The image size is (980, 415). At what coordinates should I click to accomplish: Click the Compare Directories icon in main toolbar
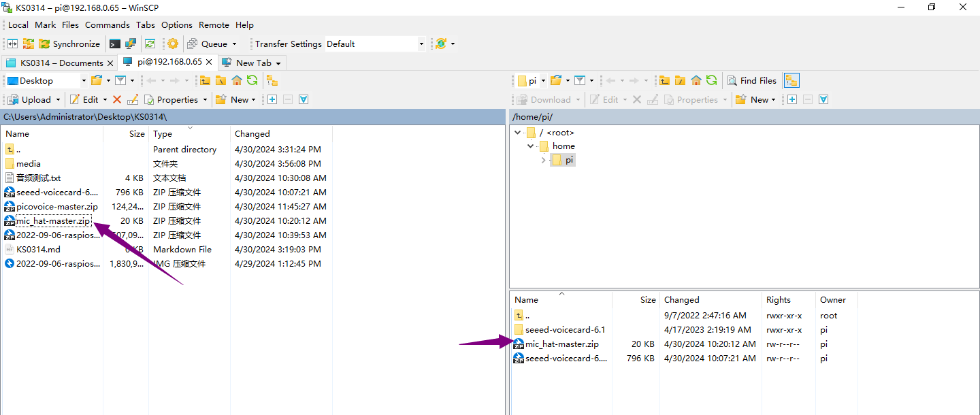pos(12,44)
